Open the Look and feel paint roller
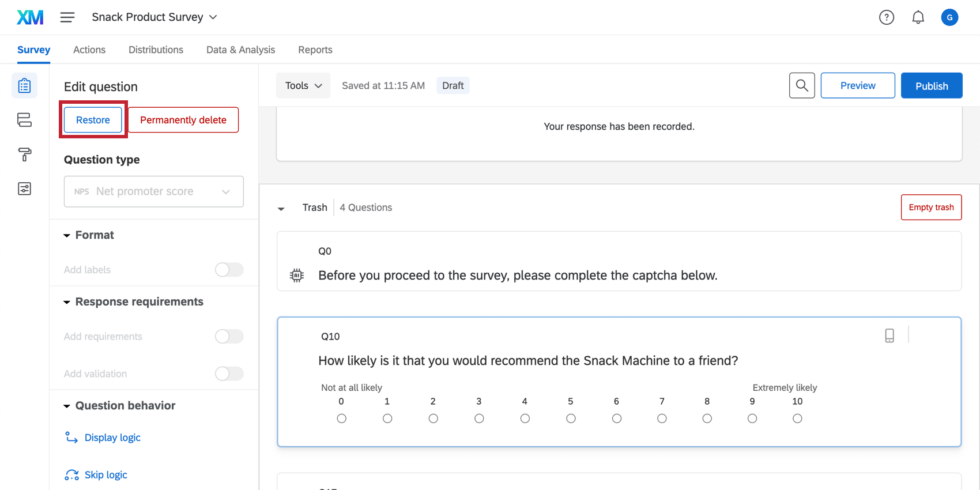Viewport: 980px width, 490px height. pyautogui.click(x=24, y=154)
